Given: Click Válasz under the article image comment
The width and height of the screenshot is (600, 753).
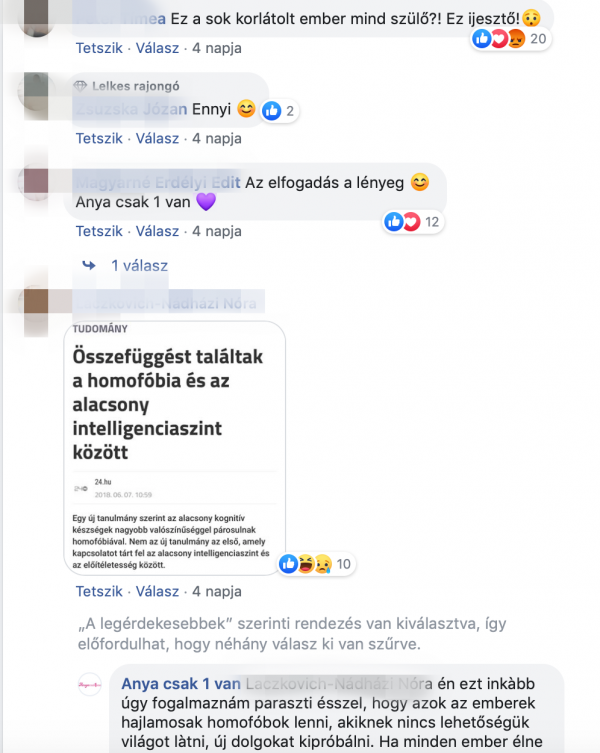Looking at the screenshot, I should click(157, 591).
